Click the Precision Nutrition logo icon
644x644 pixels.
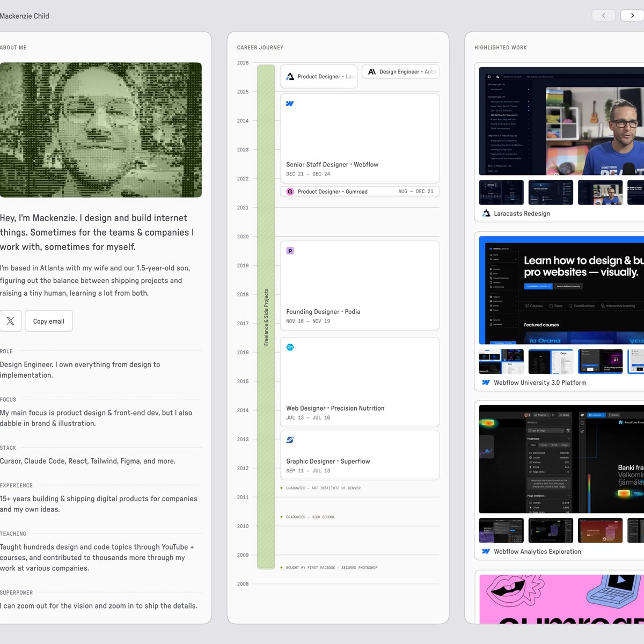[290, 347]
